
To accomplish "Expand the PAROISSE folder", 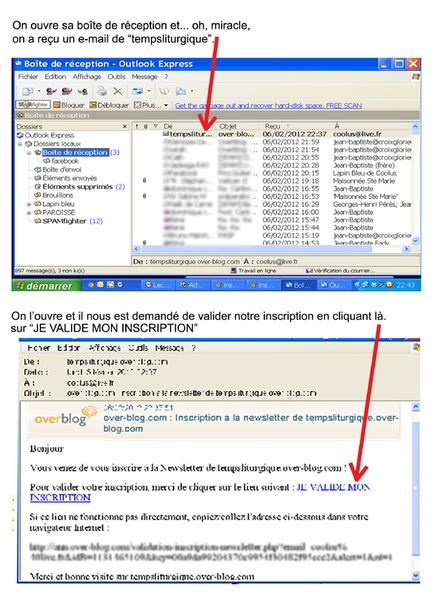I will coord(28,212).
